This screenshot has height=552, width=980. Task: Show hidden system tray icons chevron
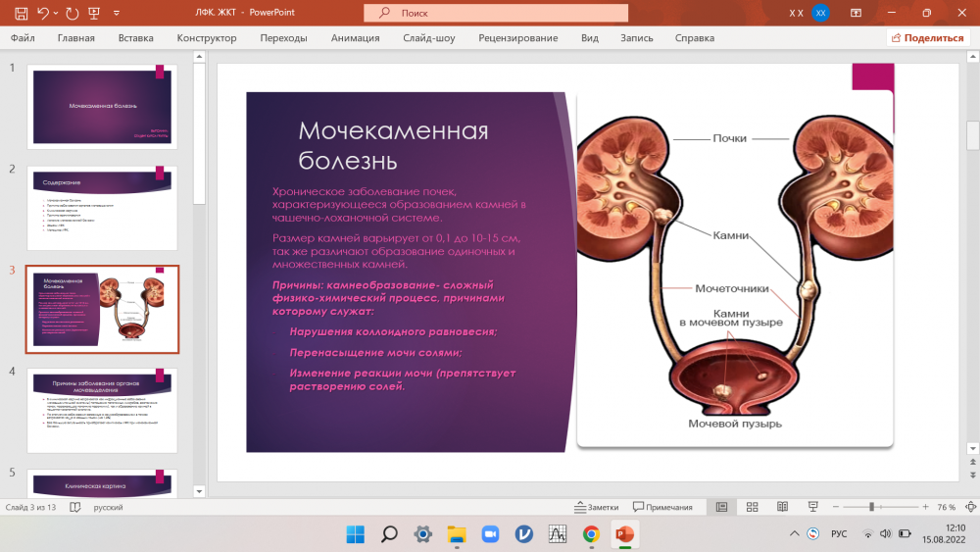click(x=794, y=534)
